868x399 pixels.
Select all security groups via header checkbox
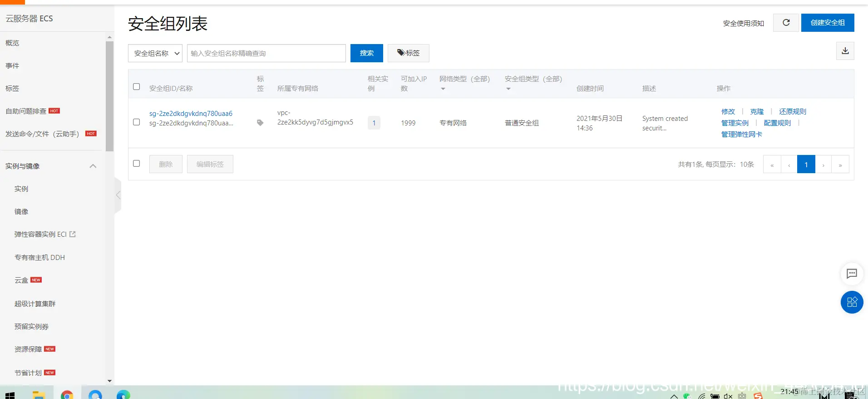(x=136, y=86)
